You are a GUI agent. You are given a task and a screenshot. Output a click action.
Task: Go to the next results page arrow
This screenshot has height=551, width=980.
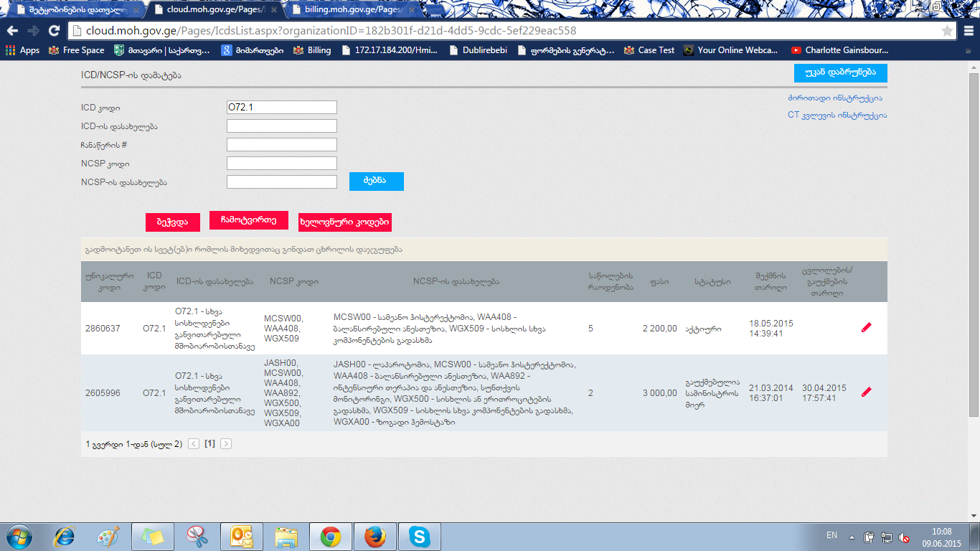tap(226, 444)
